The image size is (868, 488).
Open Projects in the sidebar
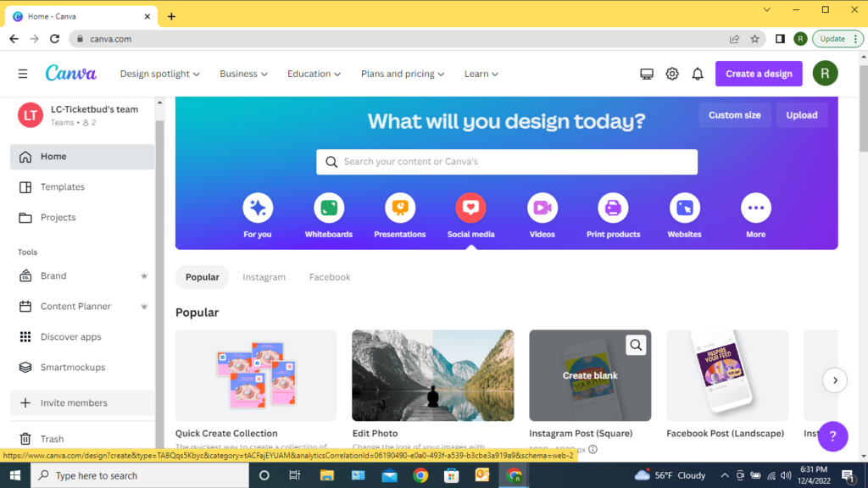[x=82, y=218]
